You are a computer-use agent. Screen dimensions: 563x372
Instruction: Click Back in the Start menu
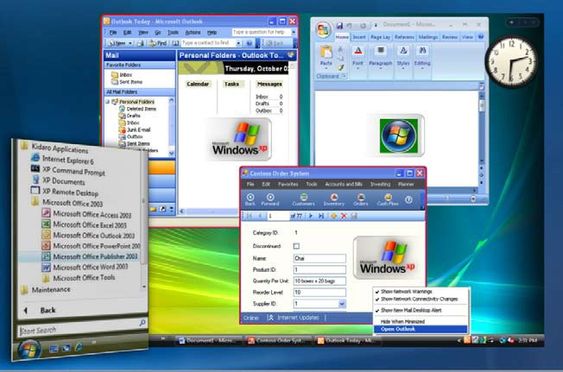48,310
